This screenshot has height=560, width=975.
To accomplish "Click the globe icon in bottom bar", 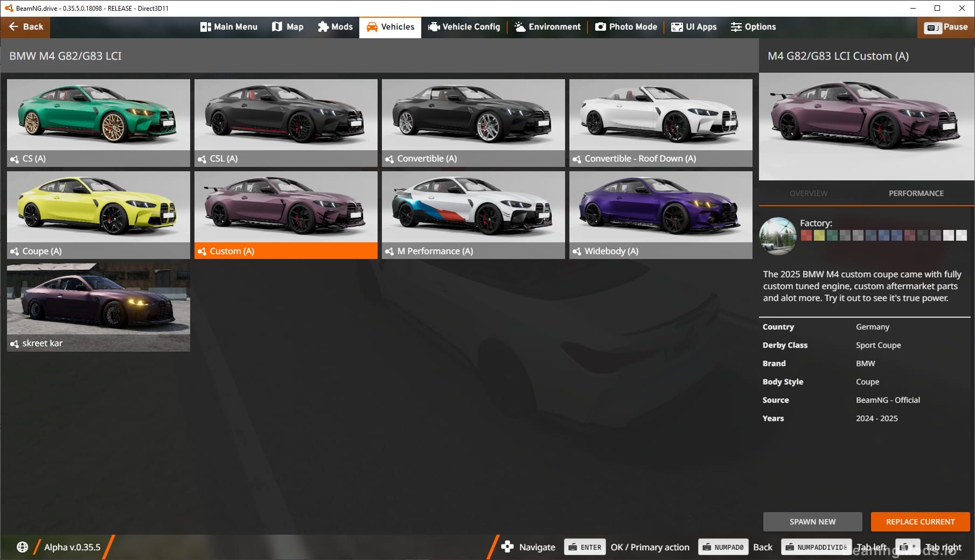I will (22, 547).
